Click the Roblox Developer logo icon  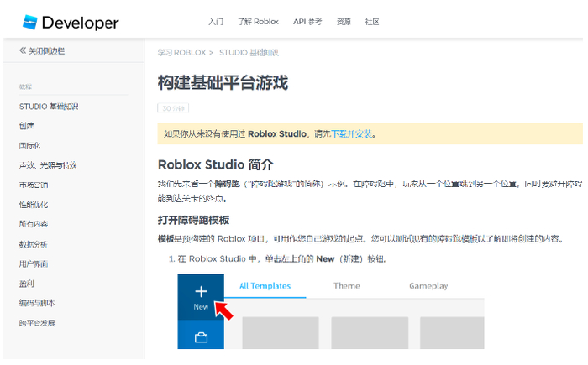click(31, 22)
